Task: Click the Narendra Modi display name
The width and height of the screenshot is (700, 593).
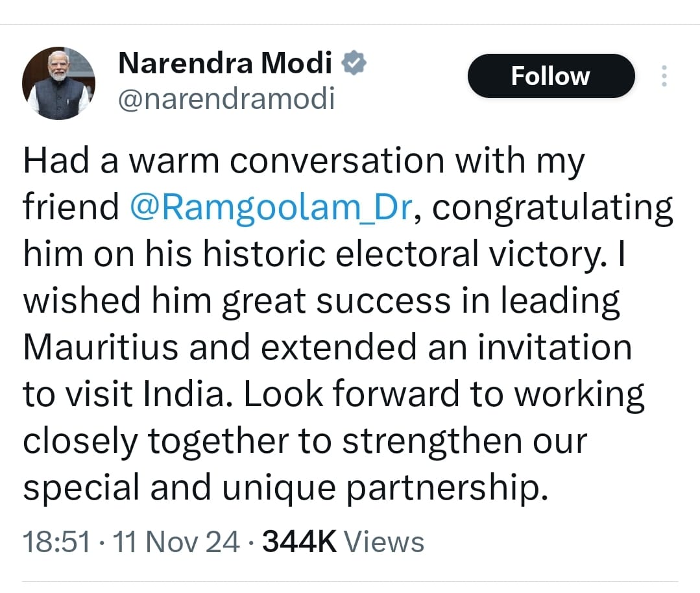Action: pyautogui.click(x=225, y=63)
